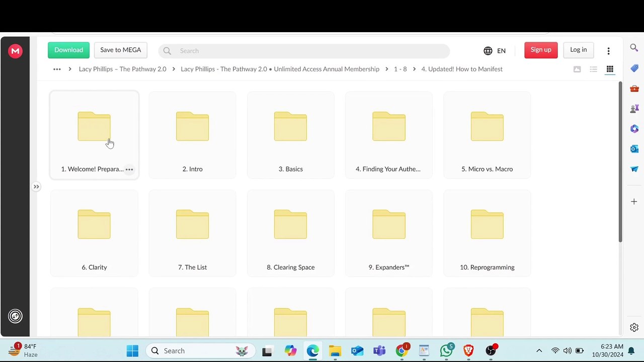Image resolution: width=644 pixels, height=362 pixels.
Task: Go to Unlimited Access Annual Membership breadcrumb
Action: click(280, 69)
